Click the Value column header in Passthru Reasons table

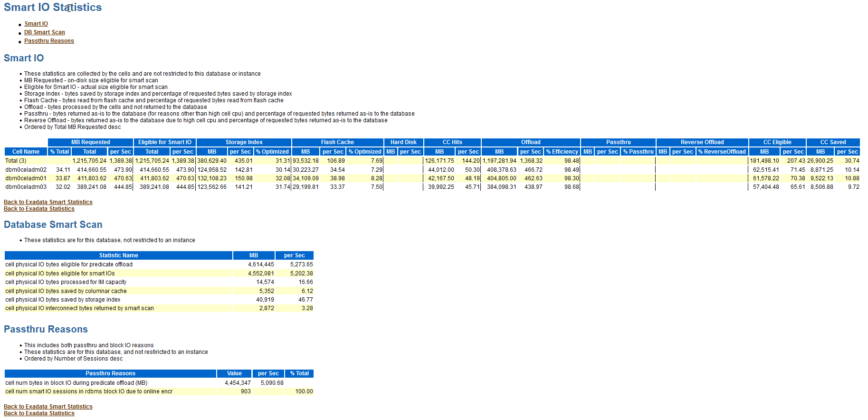(x=234, y=373)
